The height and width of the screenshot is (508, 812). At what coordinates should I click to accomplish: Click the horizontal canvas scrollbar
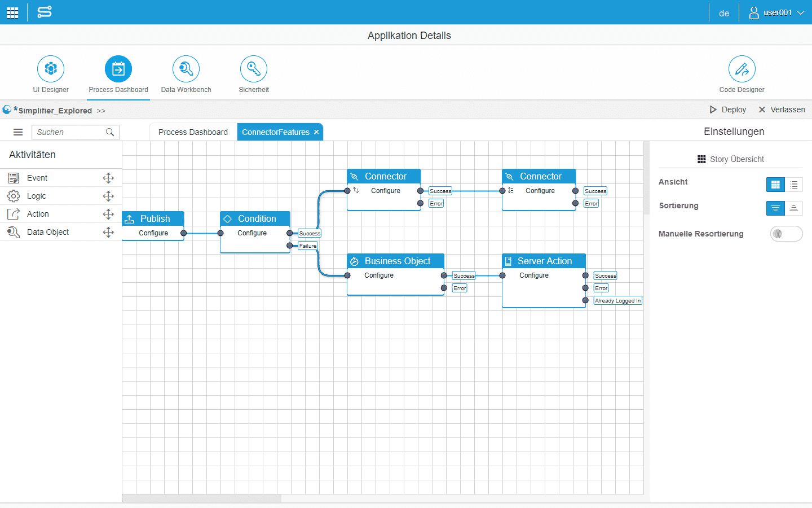[202, 498]
